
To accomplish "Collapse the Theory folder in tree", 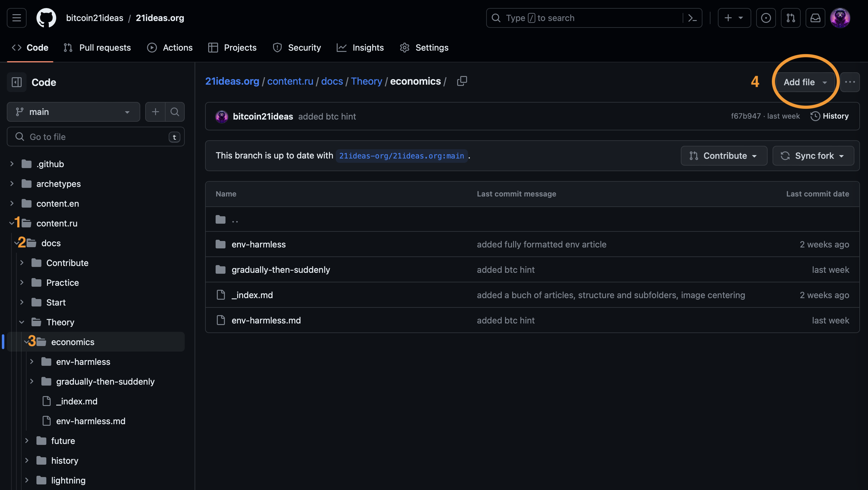I will 22,322.
